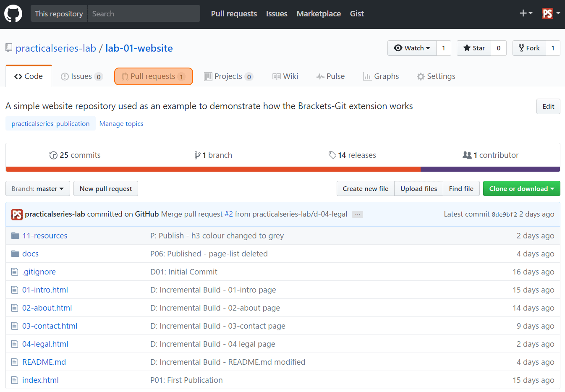The image size is (565, 392).
Task: Open the latest commit hash 8de9bf2
Action: coord(504,214)
